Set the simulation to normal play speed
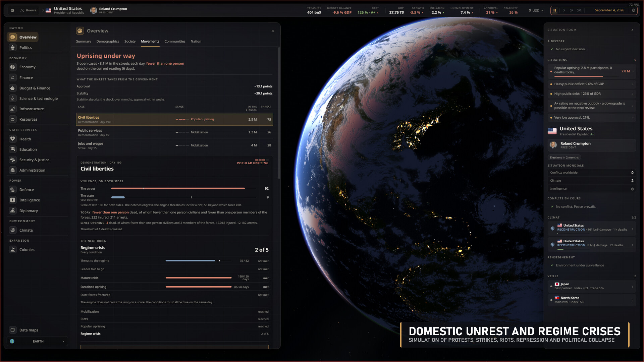The width and height of the screenshot is (644, 362). [564, 10]
